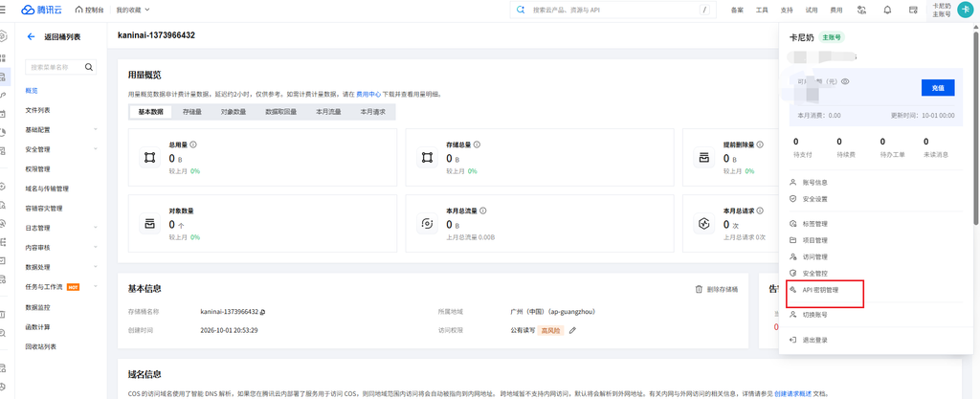The image size is (980, 399).
Task: Click 返回桶列表 link
Action: [x=62, y=37]
